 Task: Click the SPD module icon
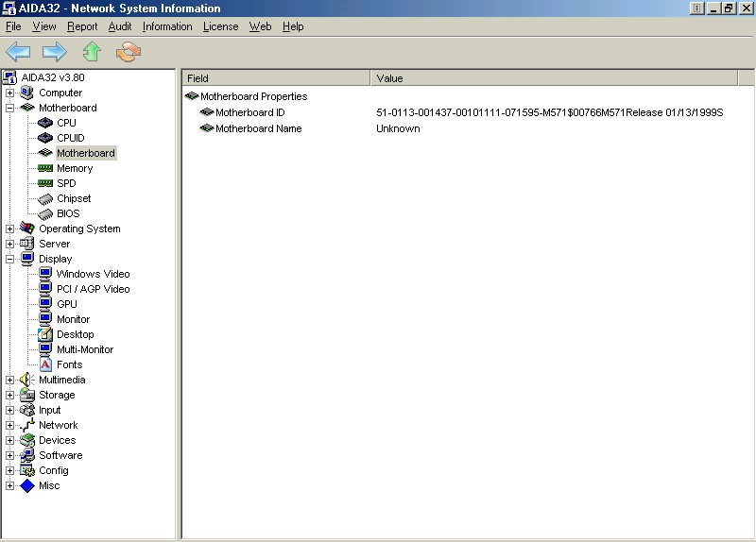pyautogui.click(x=45, y=183)
